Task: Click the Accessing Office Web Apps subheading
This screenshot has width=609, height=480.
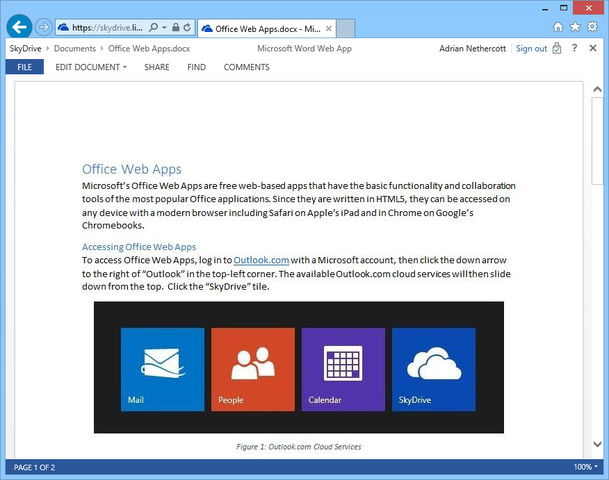Action: (x=139, y=247)
